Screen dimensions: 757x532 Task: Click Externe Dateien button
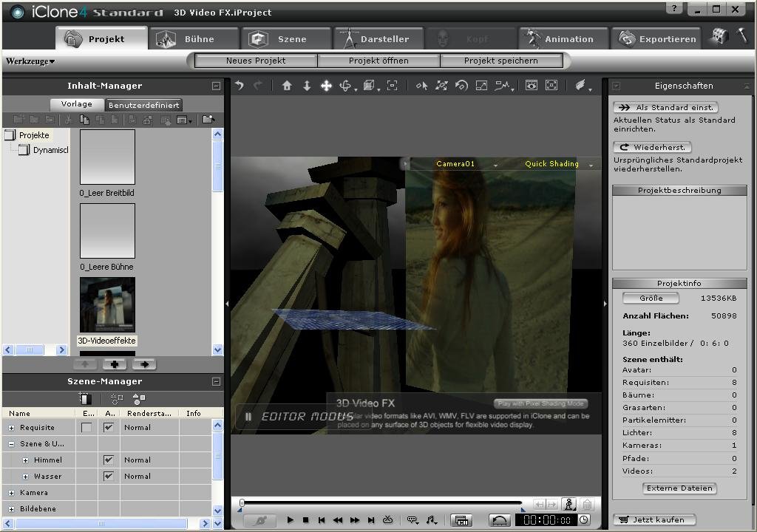[680, 488]
